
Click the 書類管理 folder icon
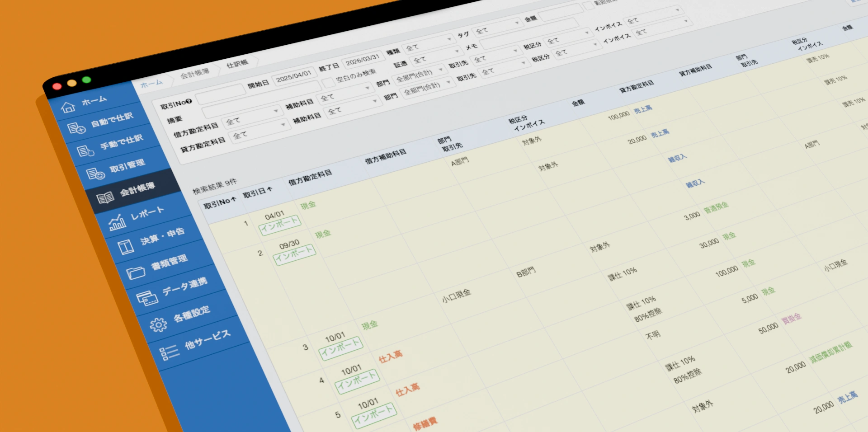(136, 272)
